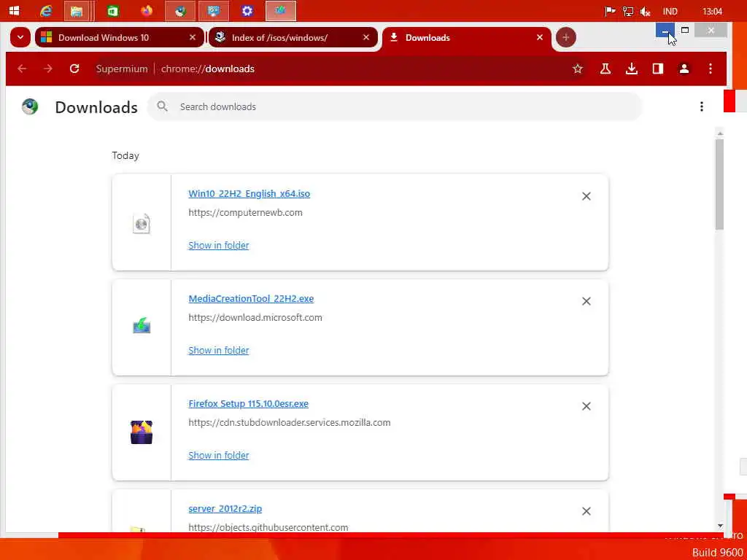Close the Index of /isos/windows/ tab

click(366, 37)
